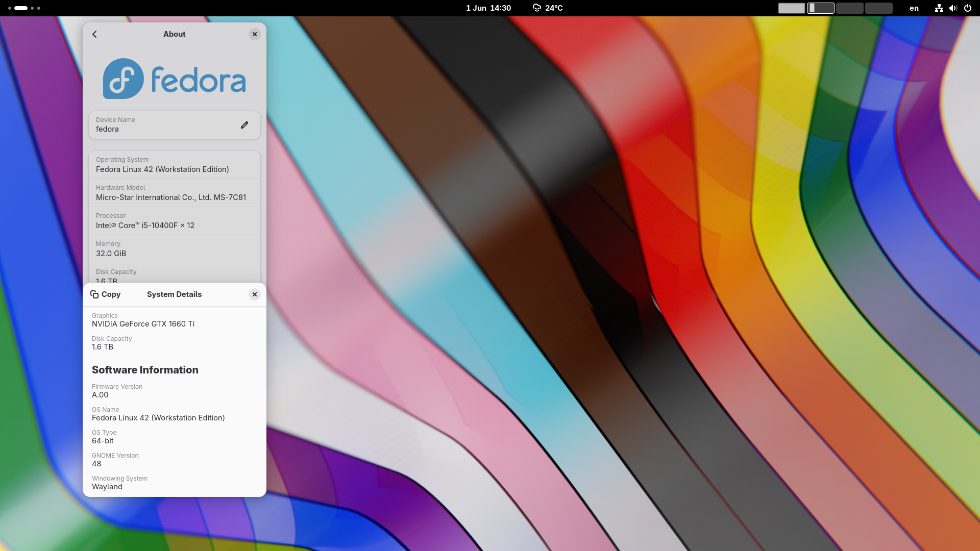Close the About window
The width and height of the screenshot is (980, 551).
tap(255, 34)
